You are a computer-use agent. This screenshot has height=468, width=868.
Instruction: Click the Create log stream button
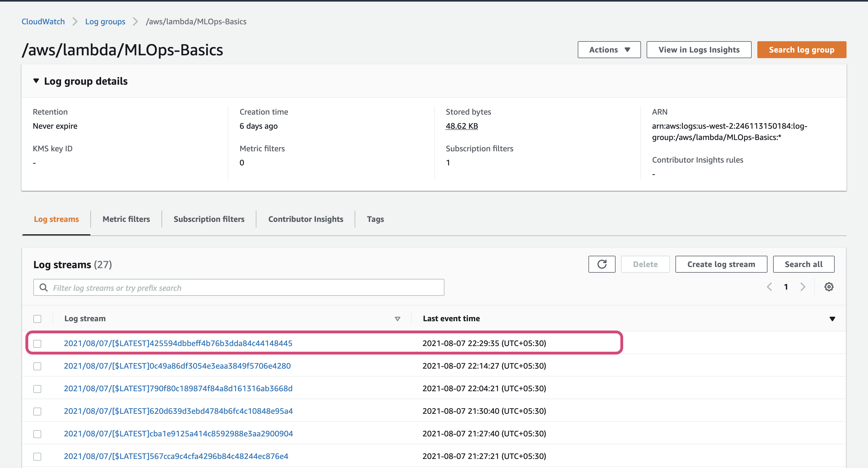(721, 264)
